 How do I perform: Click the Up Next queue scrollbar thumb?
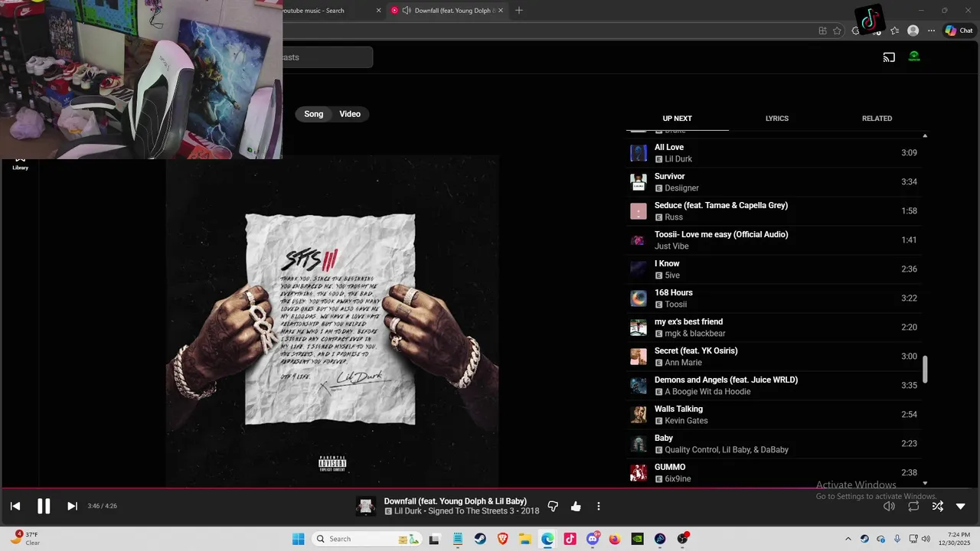pyautogui.click(x=925, y=370)
